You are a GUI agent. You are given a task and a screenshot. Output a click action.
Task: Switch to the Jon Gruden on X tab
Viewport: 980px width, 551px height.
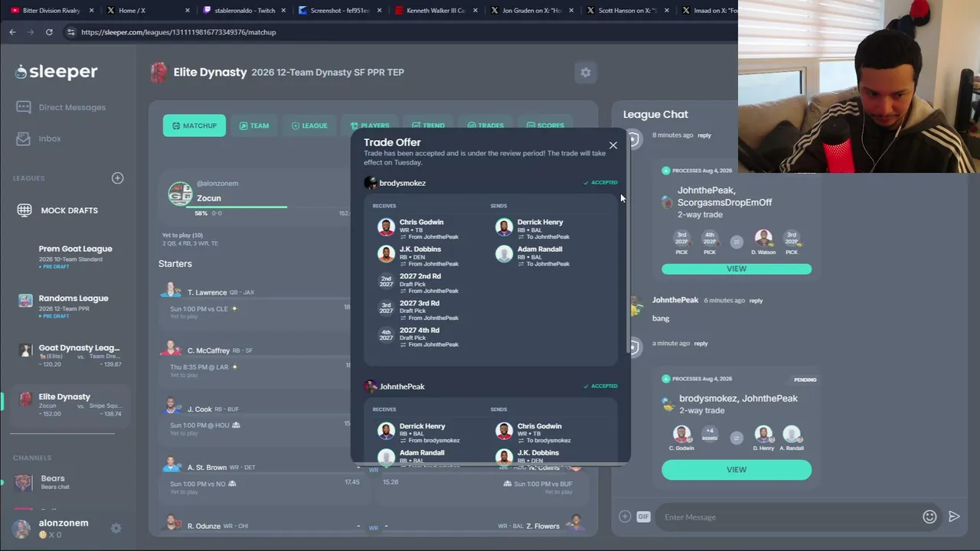click(531, 11)
